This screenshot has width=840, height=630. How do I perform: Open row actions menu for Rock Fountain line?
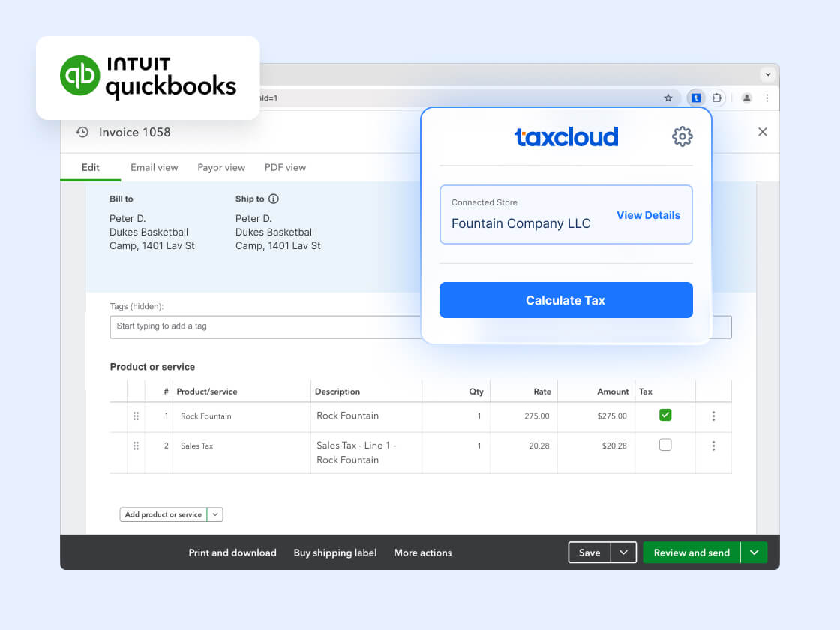coord(713,416)
